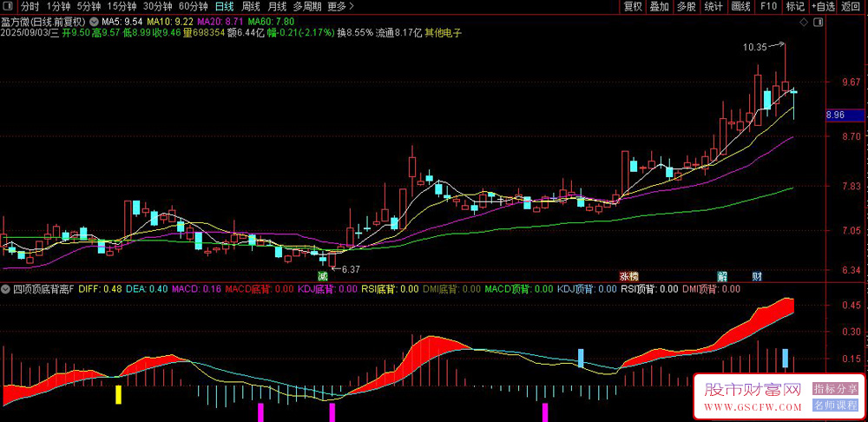Toggle the right side panel icon
This screenshot has height=422, width=868.
819,23
